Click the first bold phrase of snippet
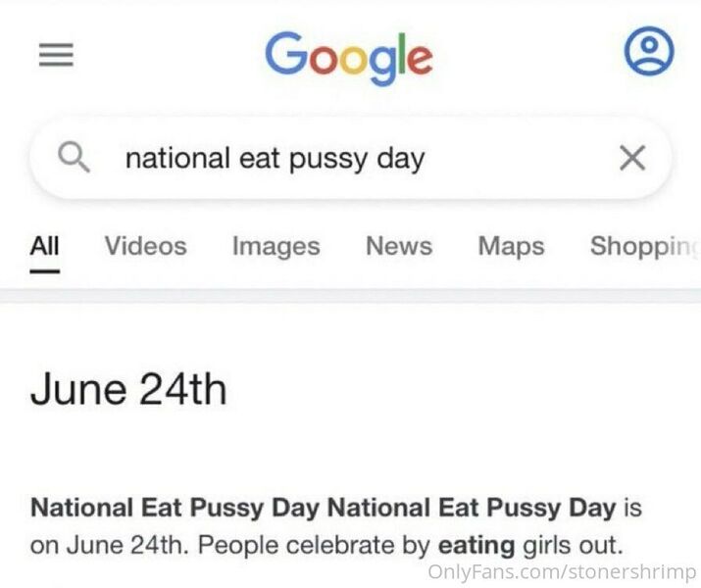The image size is (701, 588). coord(175,509)
